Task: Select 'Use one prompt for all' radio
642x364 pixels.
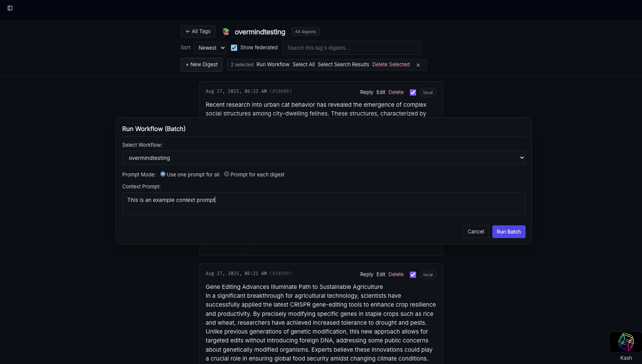Action: (x=163, y=174)
